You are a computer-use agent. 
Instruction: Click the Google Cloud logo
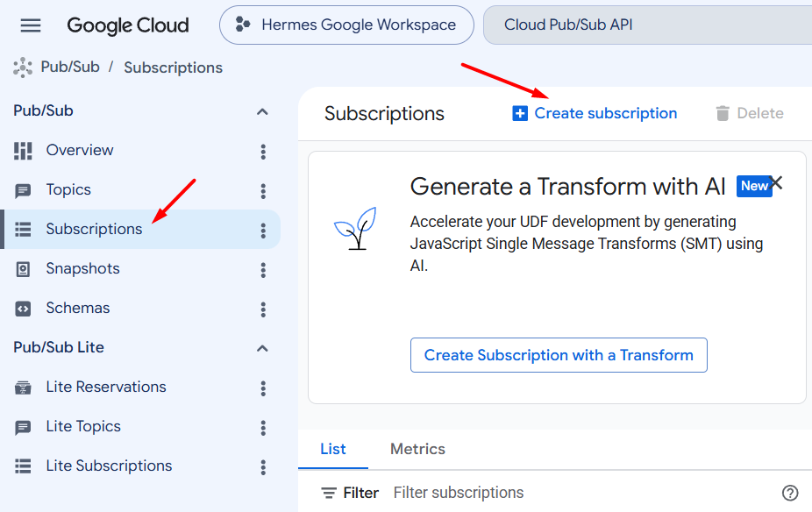tap(127, 25)
